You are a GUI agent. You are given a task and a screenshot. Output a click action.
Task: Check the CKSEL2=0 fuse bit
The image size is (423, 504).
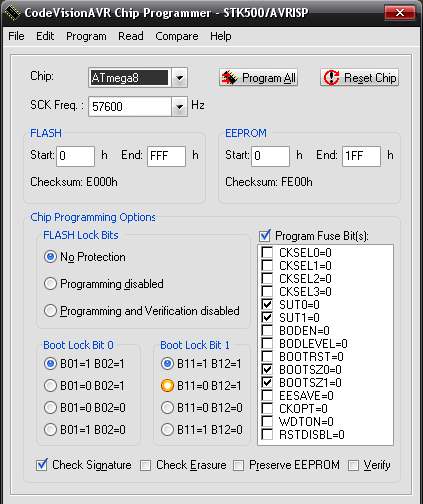[267, 278]
